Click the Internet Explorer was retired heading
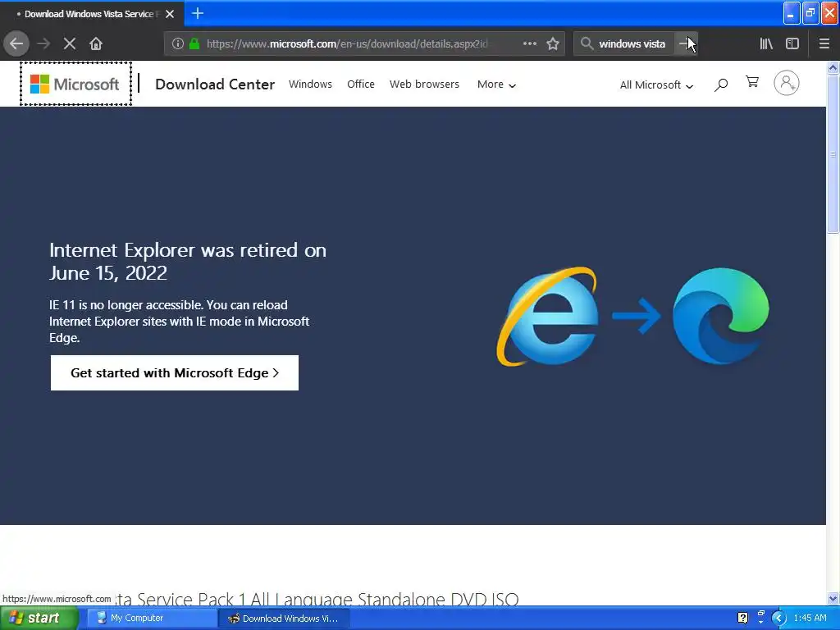This screenshot has height=630, width=840. [x=188, y=262]
